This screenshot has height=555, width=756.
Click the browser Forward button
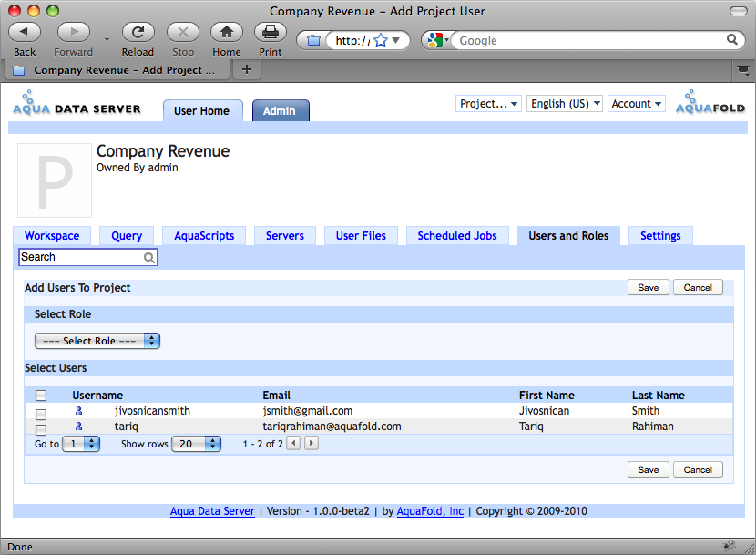click(73, 32)
